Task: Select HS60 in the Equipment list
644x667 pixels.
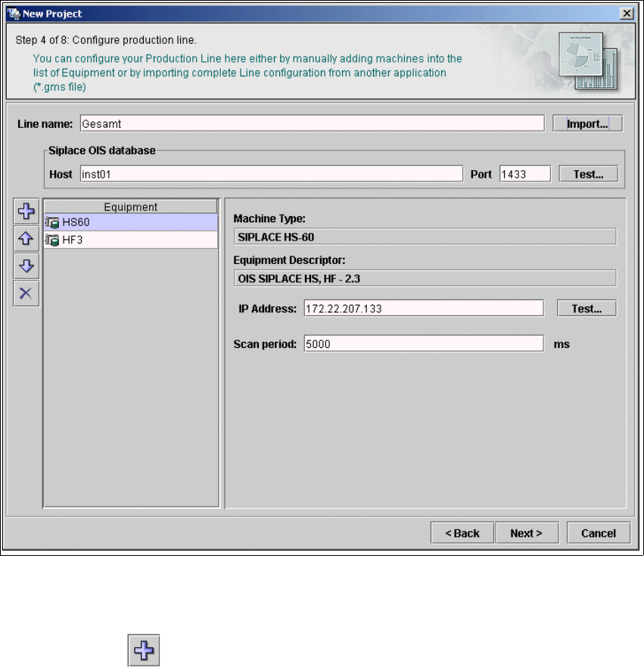Action: point(131,222)
